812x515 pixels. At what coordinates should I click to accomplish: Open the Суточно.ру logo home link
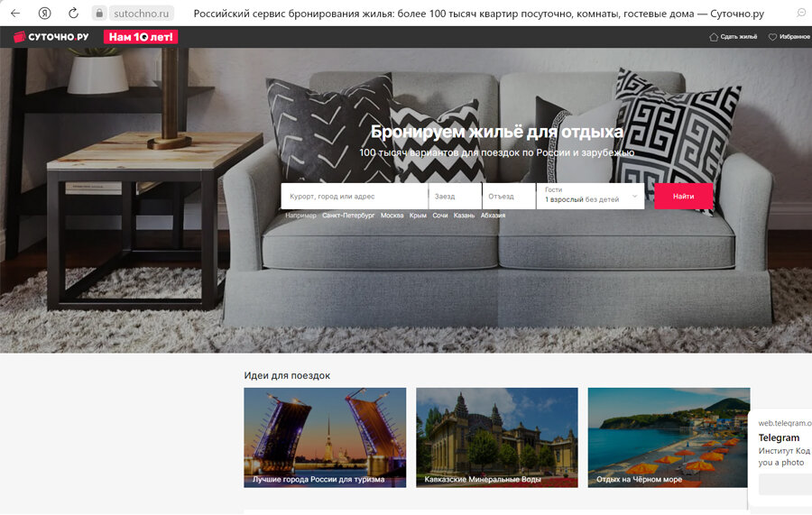tap(51, 37)
